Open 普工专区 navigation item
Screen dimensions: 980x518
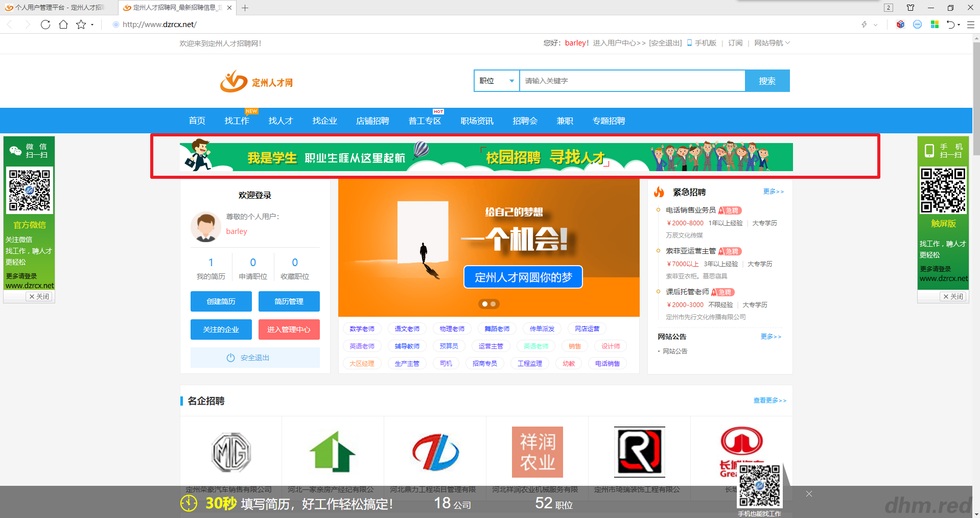425,121
